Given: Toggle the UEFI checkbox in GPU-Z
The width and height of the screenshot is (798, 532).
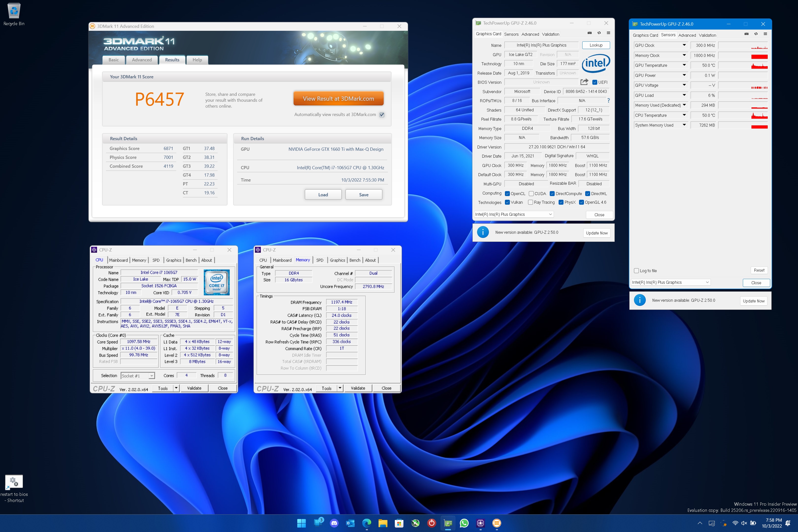Looking at the screenshot, I should pos(595,82).
